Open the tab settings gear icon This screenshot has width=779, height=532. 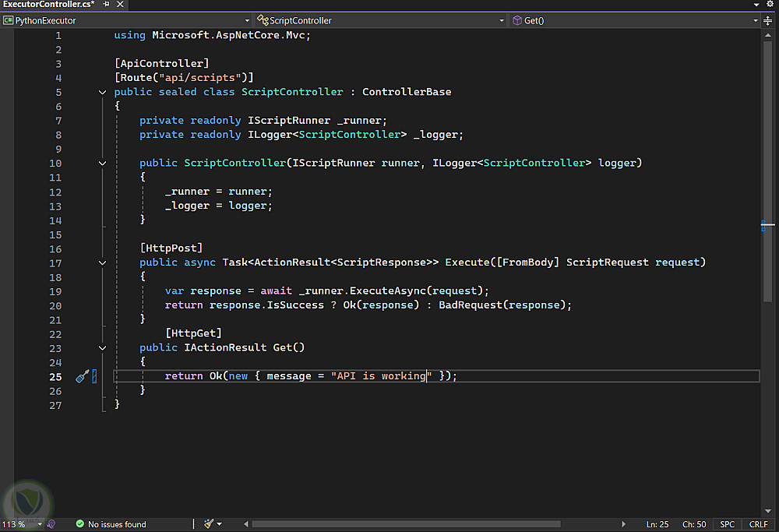click(769, 5)
